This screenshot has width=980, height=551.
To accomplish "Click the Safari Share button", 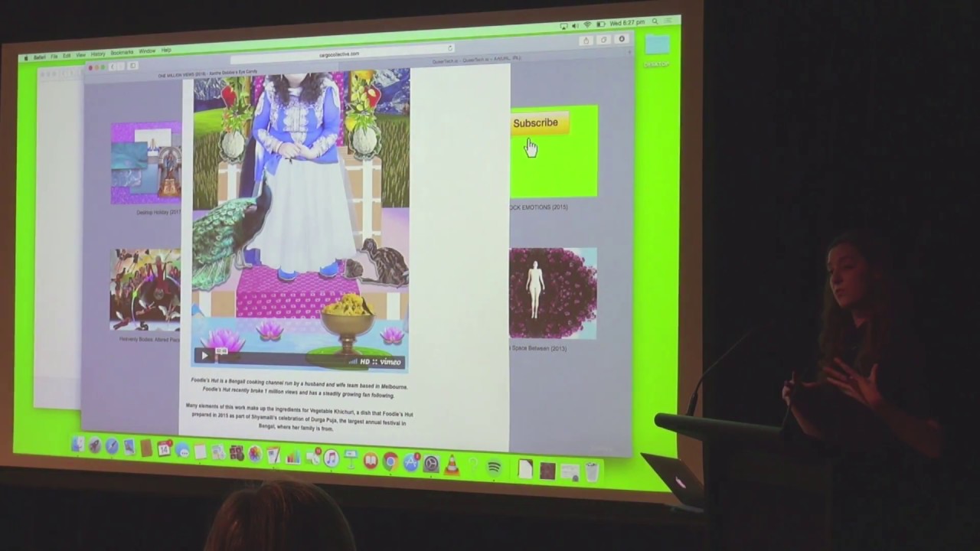I will coord(586,41).
